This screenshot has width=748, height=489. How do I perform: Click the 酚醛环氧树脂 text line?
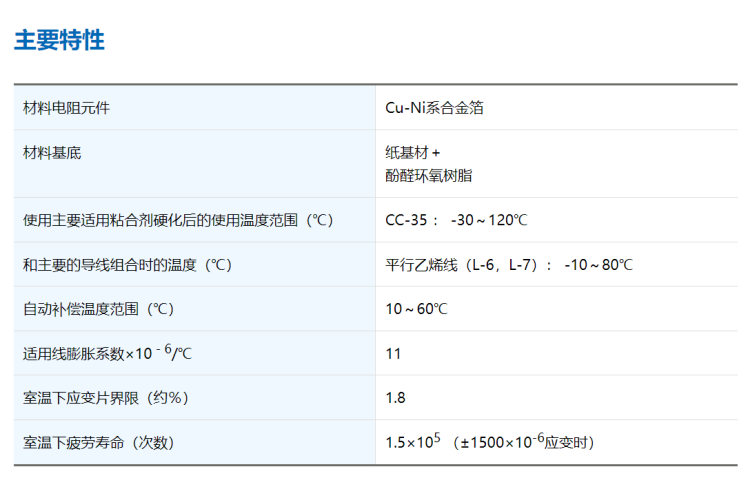tap(428, 176)
